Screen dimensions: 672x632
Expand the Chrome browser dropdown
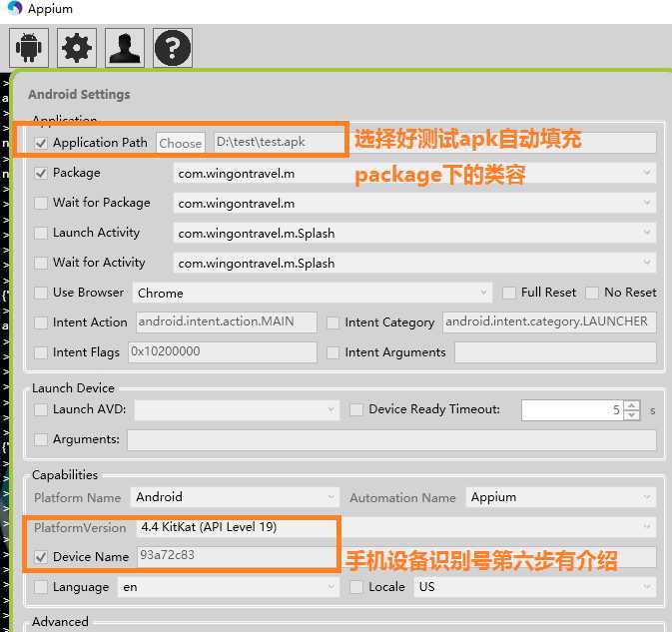coord(313,293)
